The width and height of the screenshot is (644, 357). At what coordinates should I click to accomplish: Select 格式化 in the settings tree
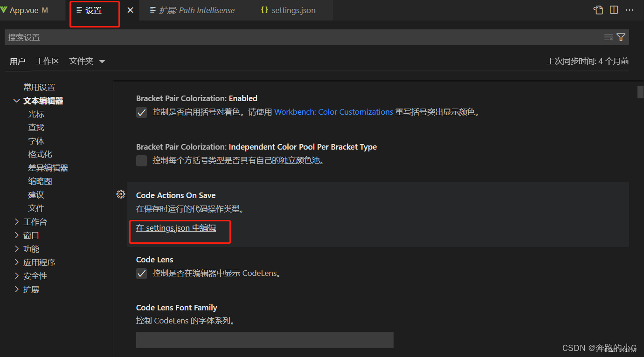click(x=40, y=154)
